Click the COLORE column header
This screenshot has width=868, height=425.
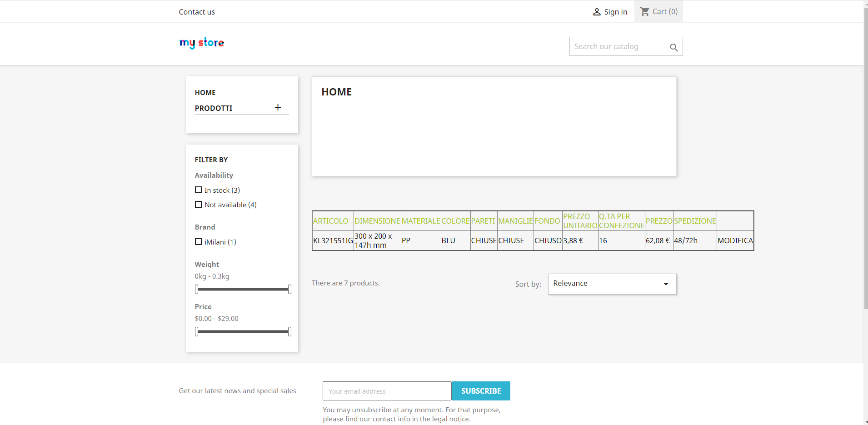[455, 221]
